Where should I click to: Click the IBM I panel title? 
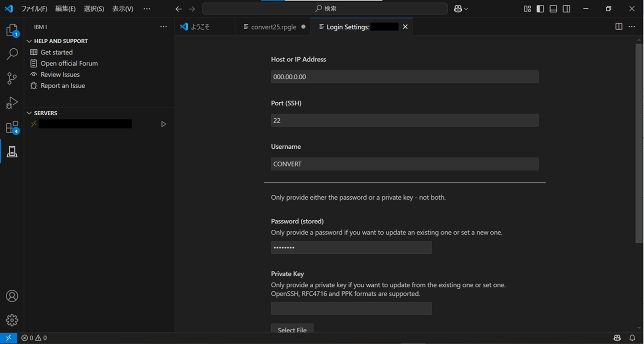click(x=40, y=27)
